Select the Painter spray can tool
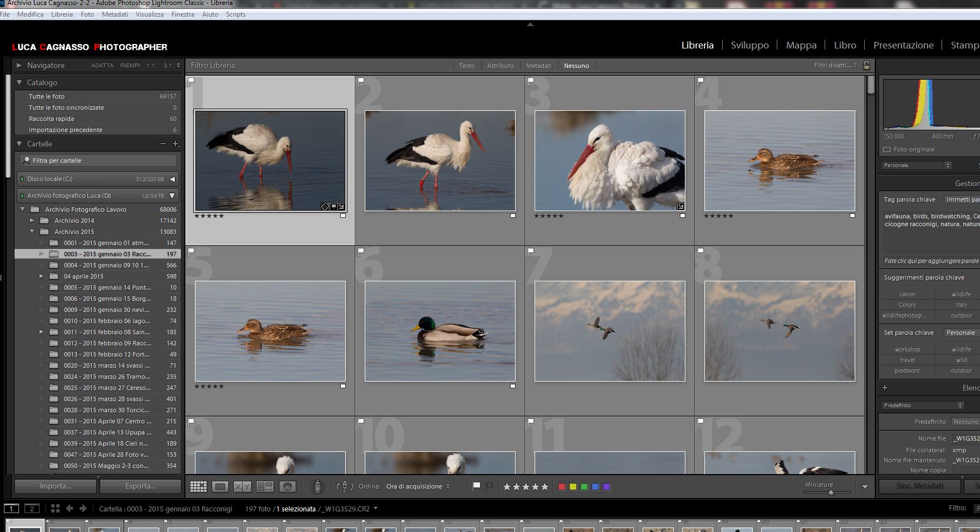The image size is (980, 532). tap(317, 486)
